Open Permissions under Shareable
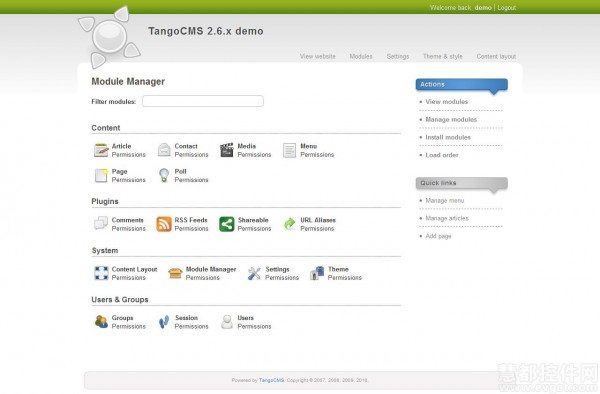This screenshot has width=600, height=394. (x=254, y=228)
